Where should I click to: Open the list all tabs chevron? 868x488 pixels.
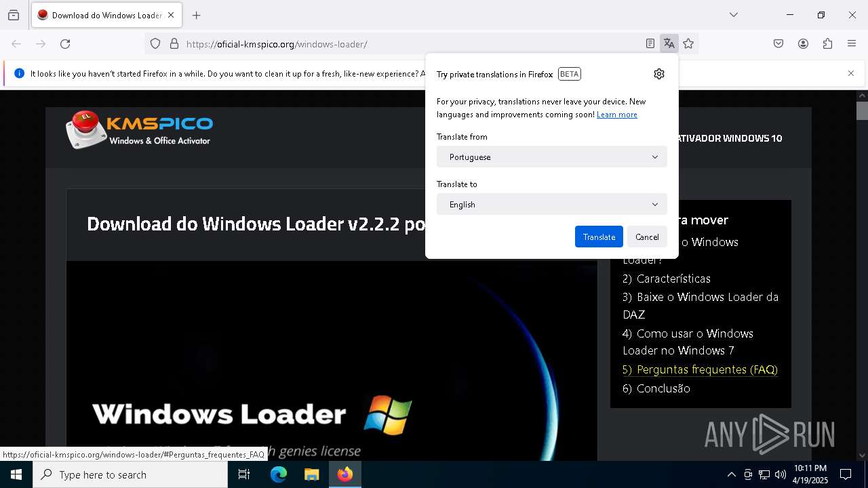(733, 15)
